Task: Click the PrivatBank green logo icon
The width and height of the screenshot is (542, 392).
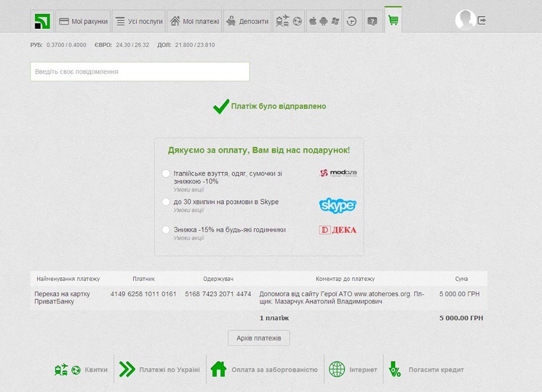Action: pos(42,21)
